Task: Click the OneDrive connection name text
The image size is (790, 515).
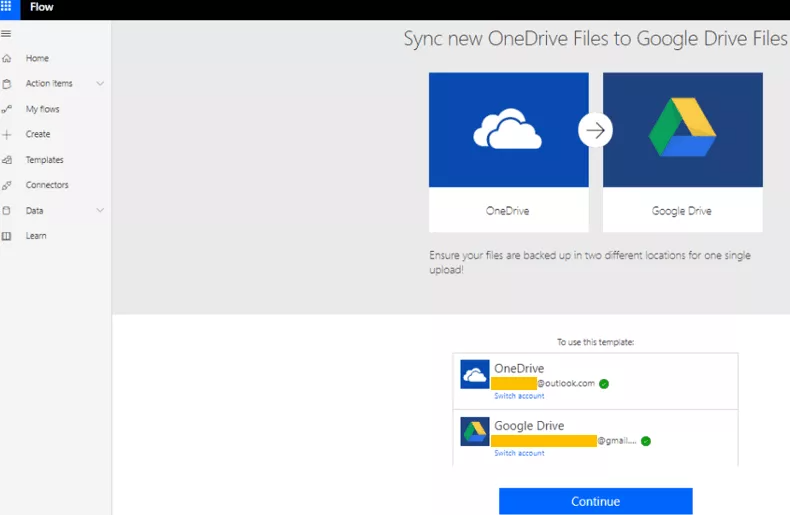Action: 519,368
